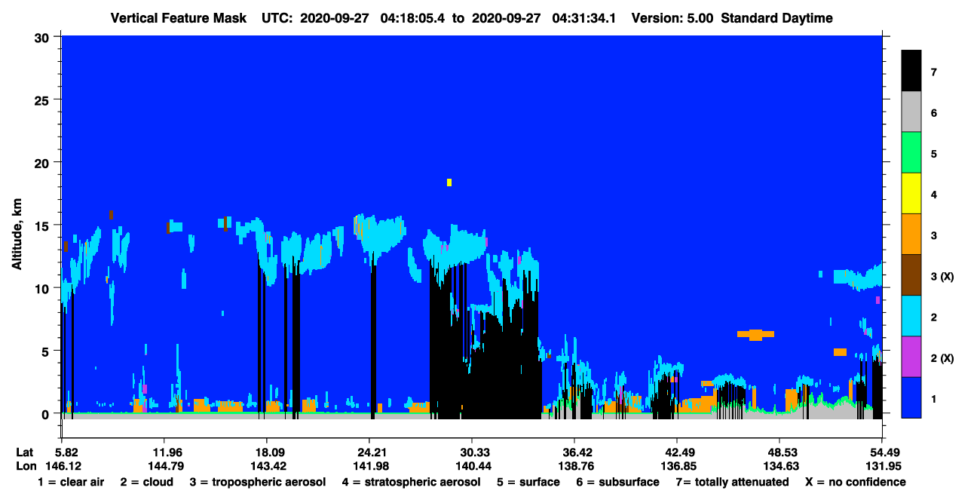Click legend text '1 = clear air'
This screenshot has width=980, height=503.
(x=71, y=482)
